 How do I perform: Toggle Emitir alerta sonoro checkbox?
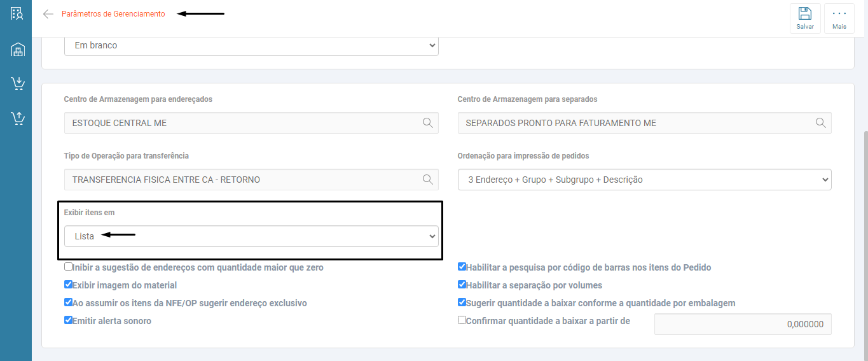(x=69, y=320)
